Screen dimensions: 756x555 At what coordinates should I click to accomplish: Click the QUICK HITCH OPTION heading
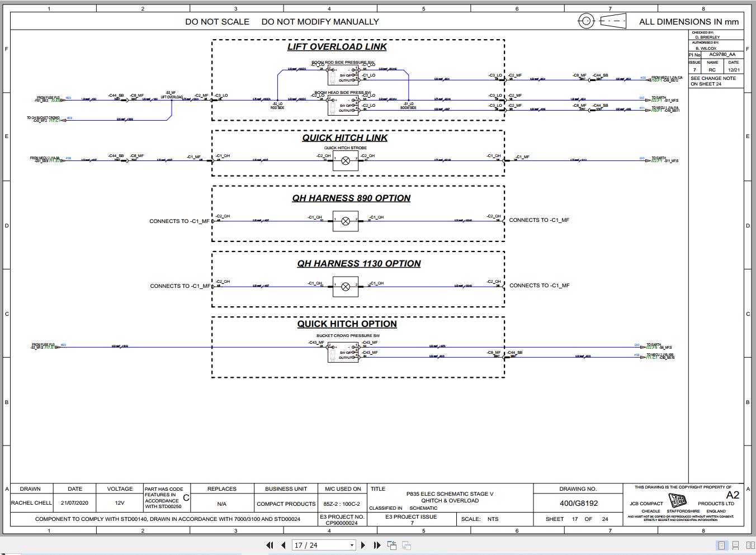pyautogui.click(x=347, y=324)
